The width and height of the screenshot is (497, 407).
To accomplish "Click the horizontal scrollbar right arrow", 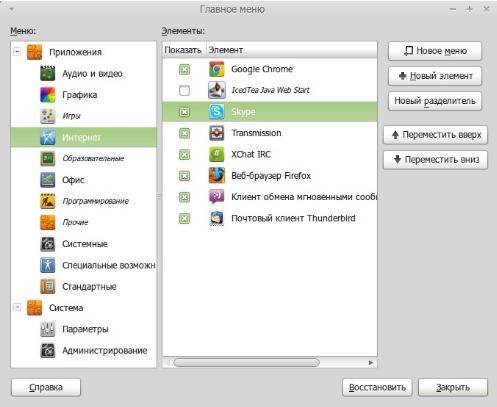I will coord(371,363).
